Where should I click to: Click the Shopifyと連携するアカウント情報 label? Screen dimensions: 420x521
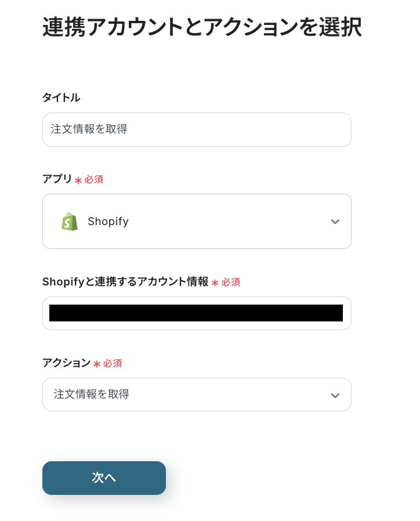125,282
